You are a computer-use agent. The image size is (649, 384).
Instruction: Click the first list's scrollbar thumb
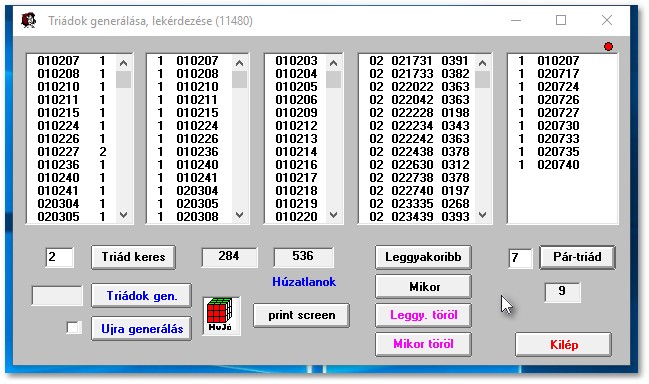coord(123,79)
